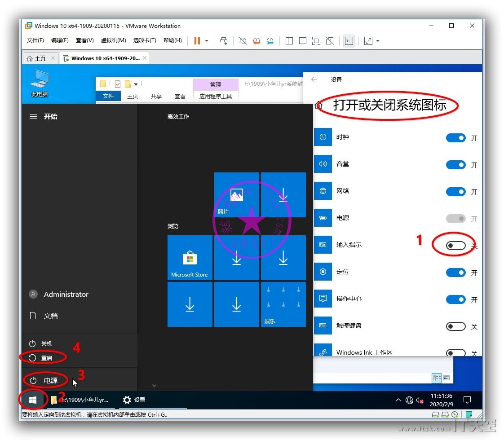Take a snapshot of the virtual machine
This screenshot has width=504, height=440.
[x=243, y=41]
